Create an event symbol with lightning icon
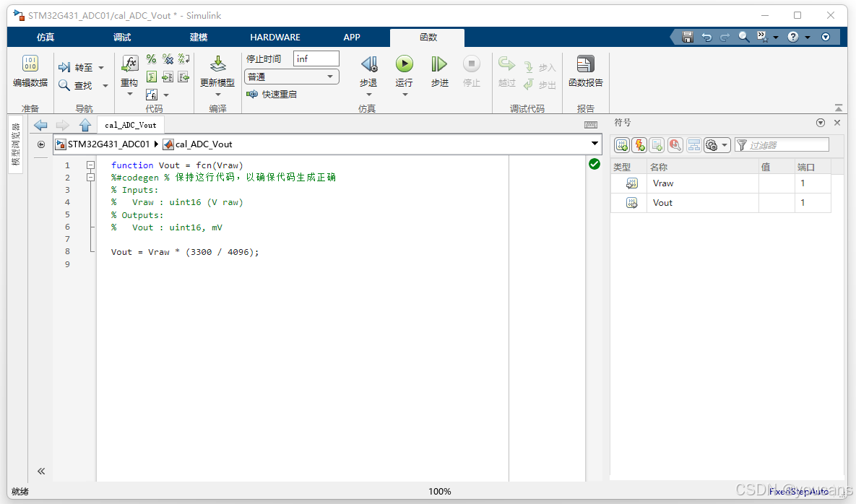Screen dimensions: 856x504 [639, 145]
